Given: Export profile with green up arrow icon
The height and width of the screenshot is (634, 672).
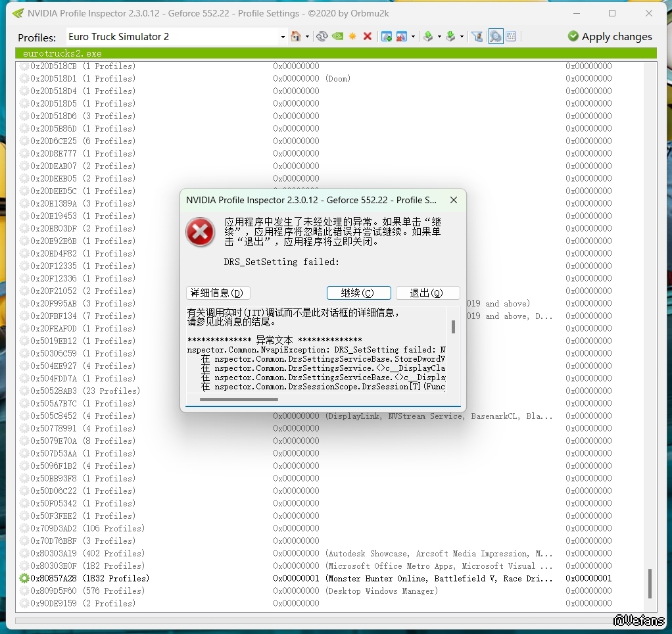Looking at the screenshot, I should pyautogui.click(x=428, y=36).
